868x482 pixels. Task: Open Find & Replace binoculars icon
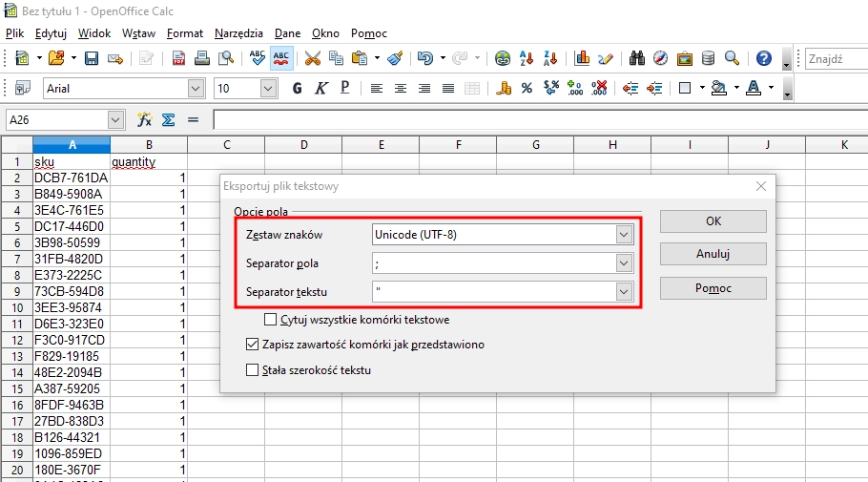click(638, 58)
